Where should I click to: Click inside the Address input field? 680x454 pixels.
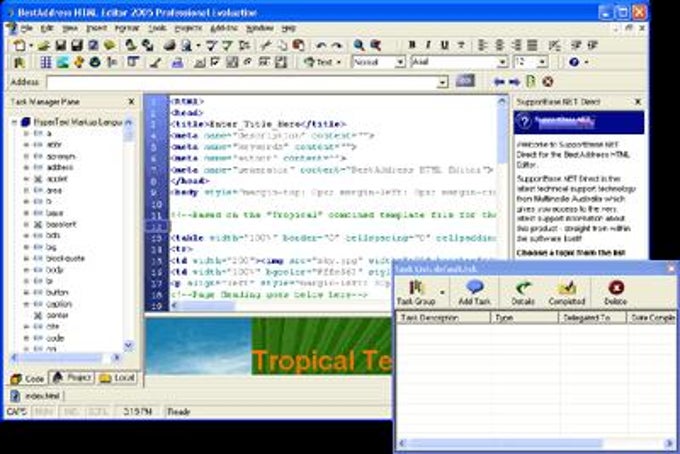(x=242, y=82)
